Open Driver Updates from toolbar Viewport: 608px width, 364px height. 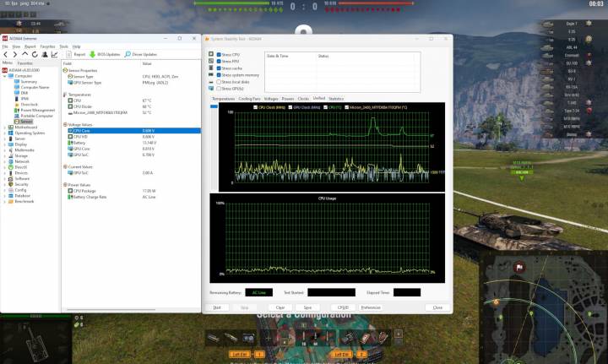[x=141, y=55]
